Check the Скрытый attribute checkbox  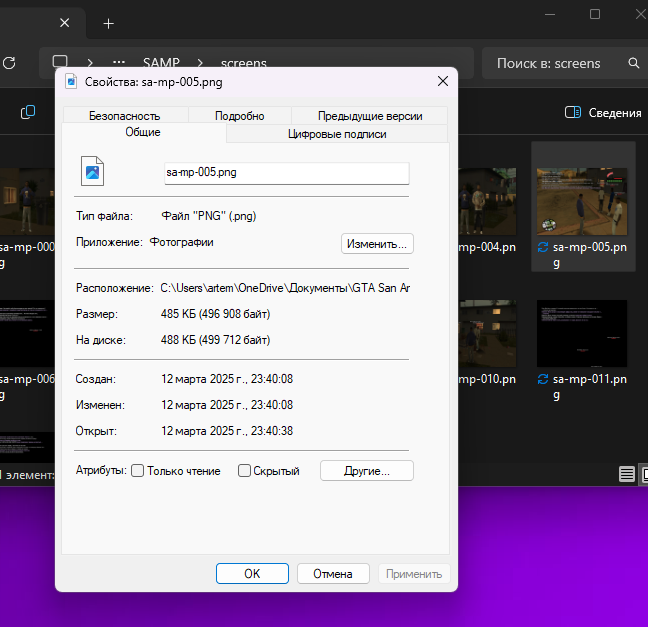coord(244,471)
